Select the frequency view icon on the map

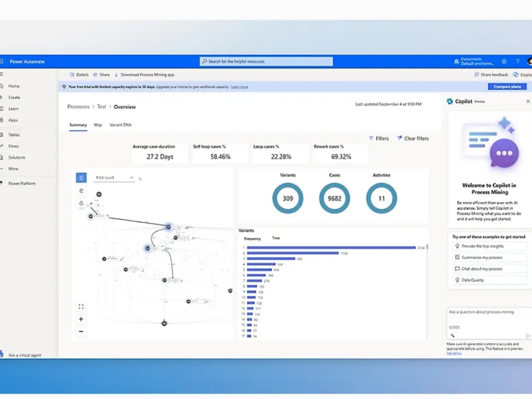tap(81, 178)
